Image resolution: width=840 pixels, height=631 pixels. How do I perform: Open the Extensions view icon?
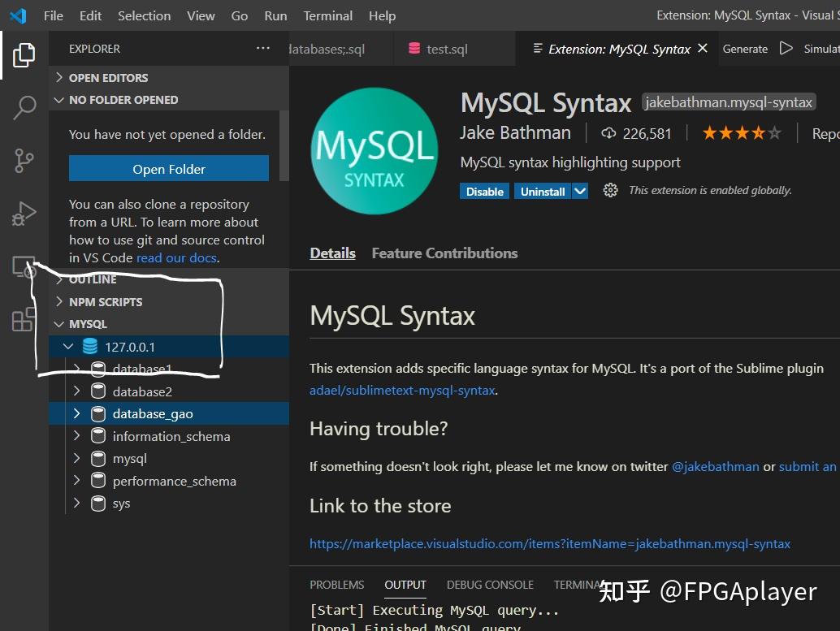[24, 320]
